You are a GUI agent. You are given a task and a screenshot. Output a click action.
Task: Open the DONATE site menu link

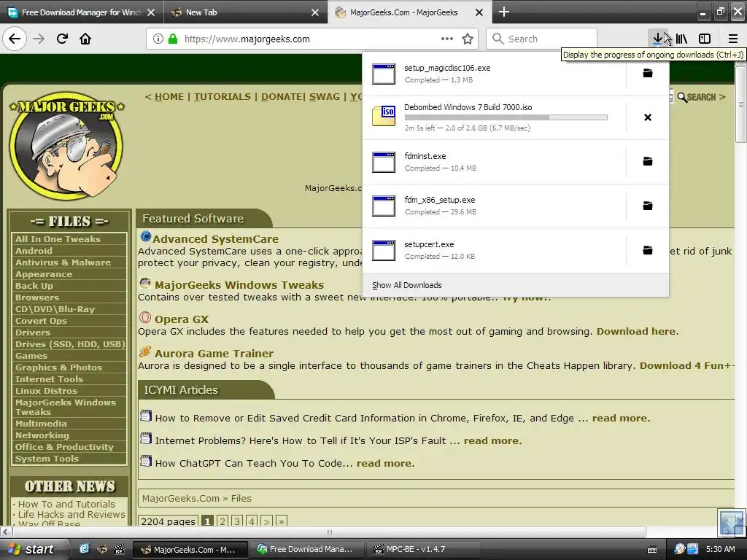pos(282,97)
